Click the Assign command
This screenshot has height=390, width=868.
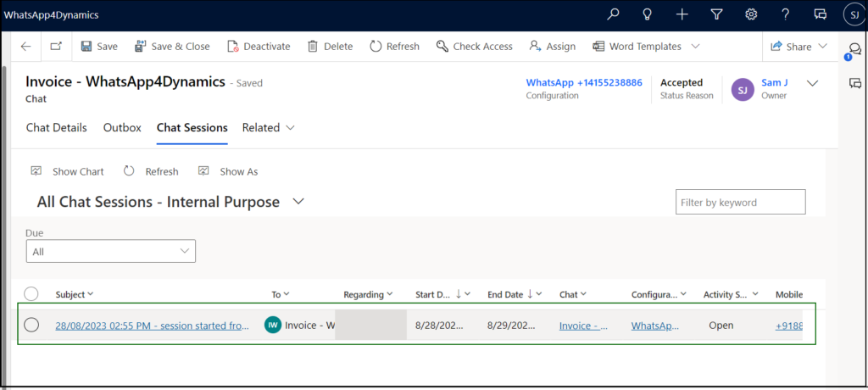(x=553, y=47)
